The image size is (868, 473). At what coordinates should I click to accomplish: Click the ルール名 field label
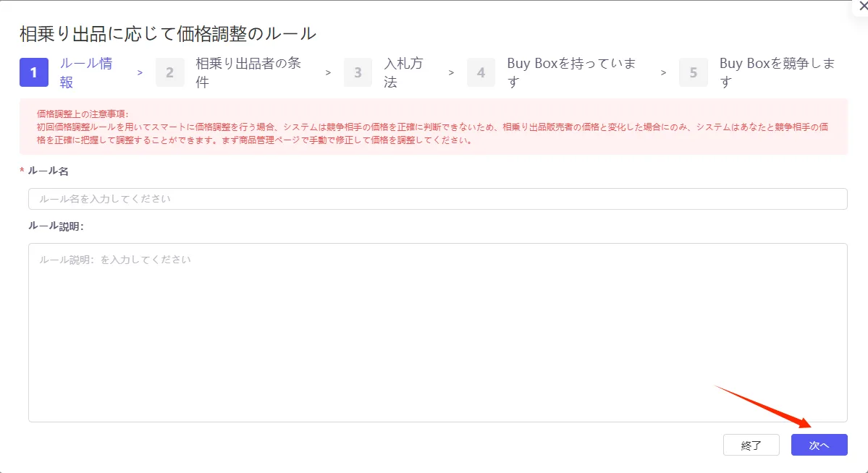(x=49, y=171)
